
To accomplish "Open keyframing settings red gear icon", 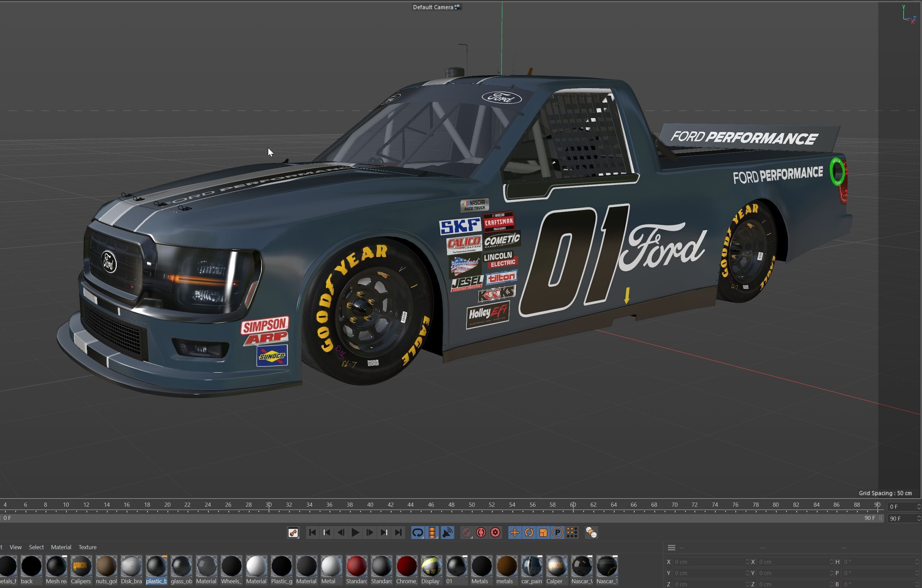I will 495,533.
